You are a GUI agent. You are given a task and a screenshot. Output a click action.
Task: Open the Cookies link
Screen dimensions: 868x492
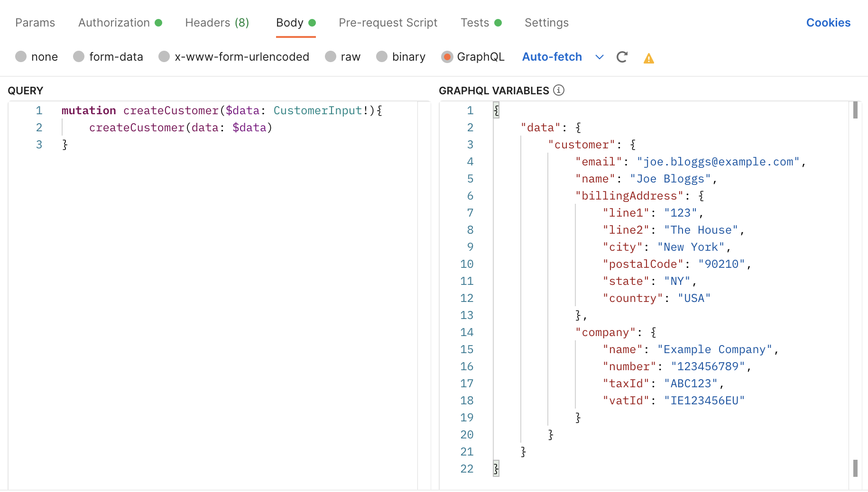[x=828, y=23]
